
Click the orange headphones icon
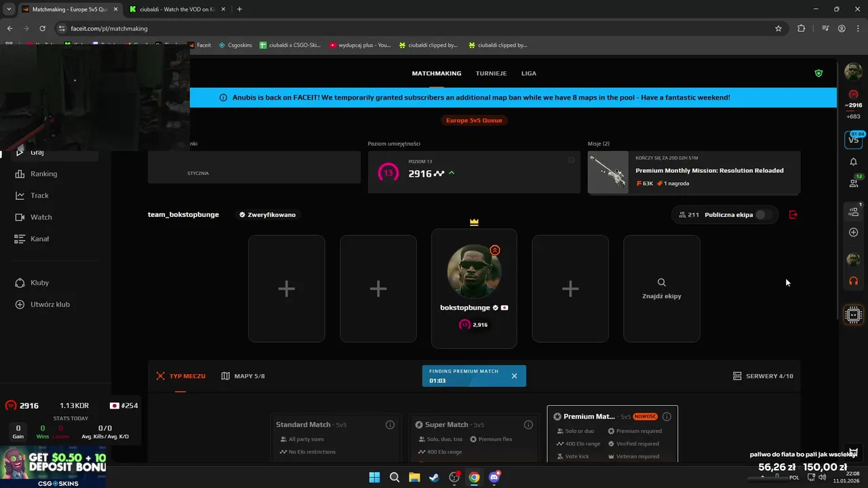click(x=854, y=281)
